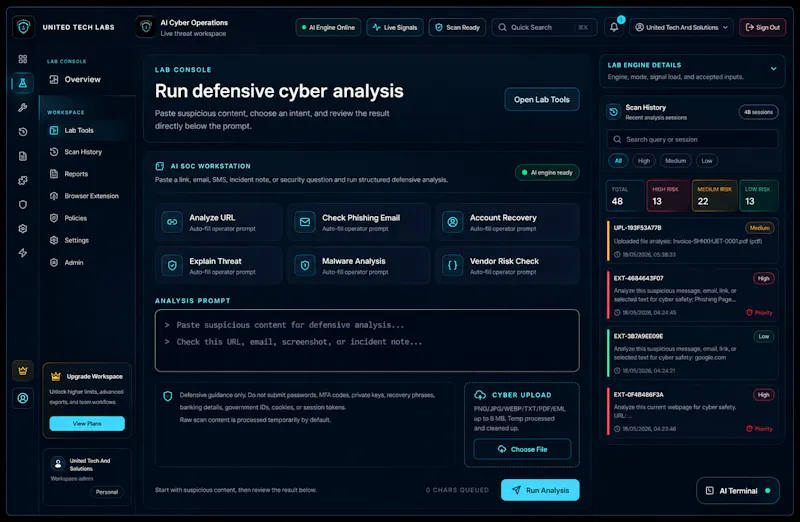
Task: Open the Personal workspace selector
Action: point(107,492)
